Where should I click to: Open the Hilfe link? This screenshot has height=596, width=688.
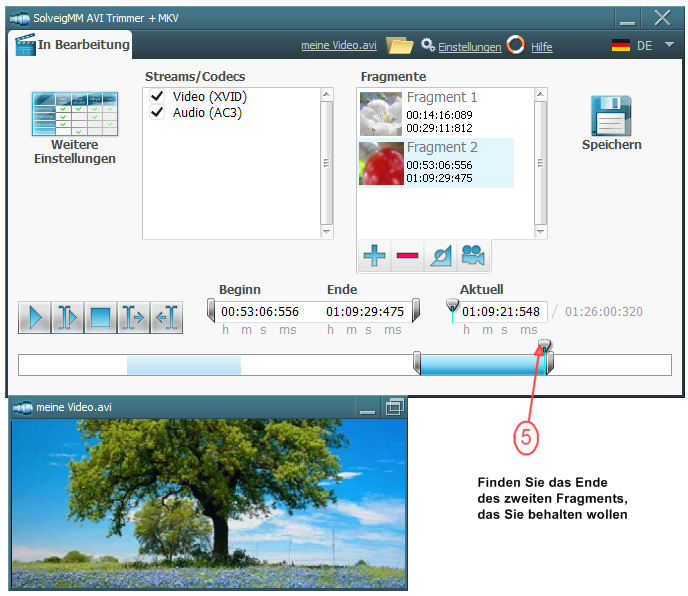[x=541, y=47]
